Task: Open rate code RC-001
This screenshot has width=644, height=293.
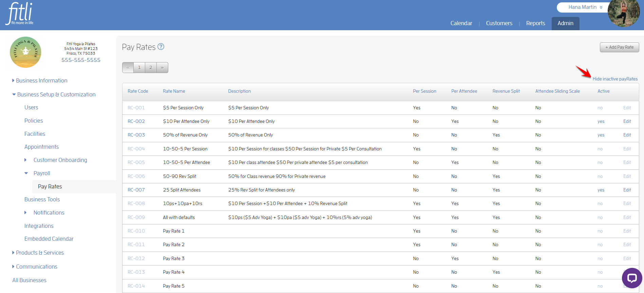Action: (x=136, y=108)
